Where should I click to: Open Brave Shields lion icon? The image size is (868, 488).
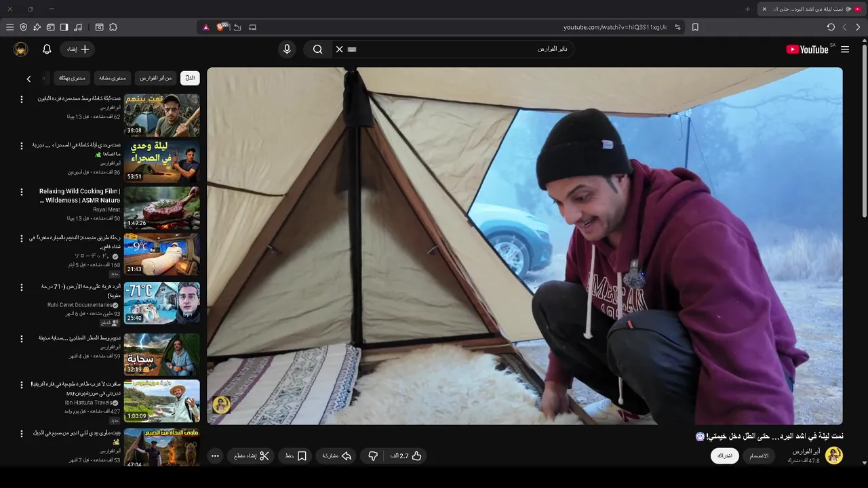[x=220, y=27]
